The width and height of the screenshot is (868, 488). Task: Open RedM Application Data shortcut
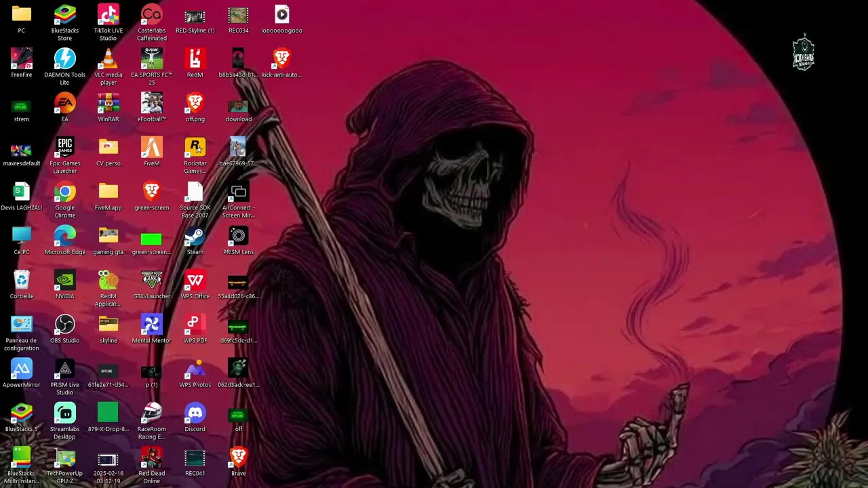point(108,281)
